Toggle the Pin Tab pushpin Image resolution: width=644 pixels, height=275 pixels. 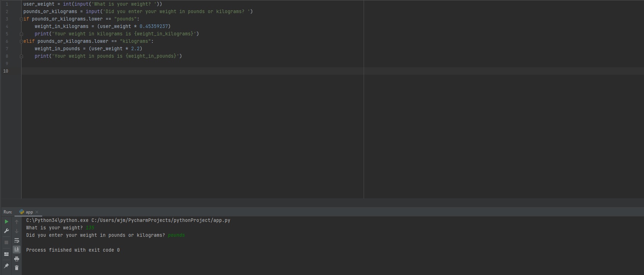click(x=6, y=266)
